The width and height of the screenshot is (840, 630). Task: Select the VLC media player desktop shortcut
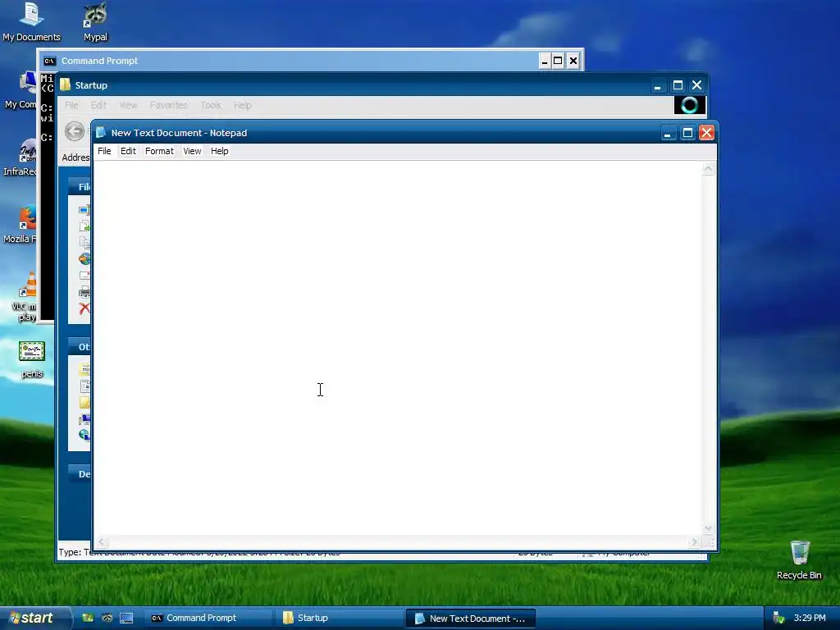click(x=25, y=297)
